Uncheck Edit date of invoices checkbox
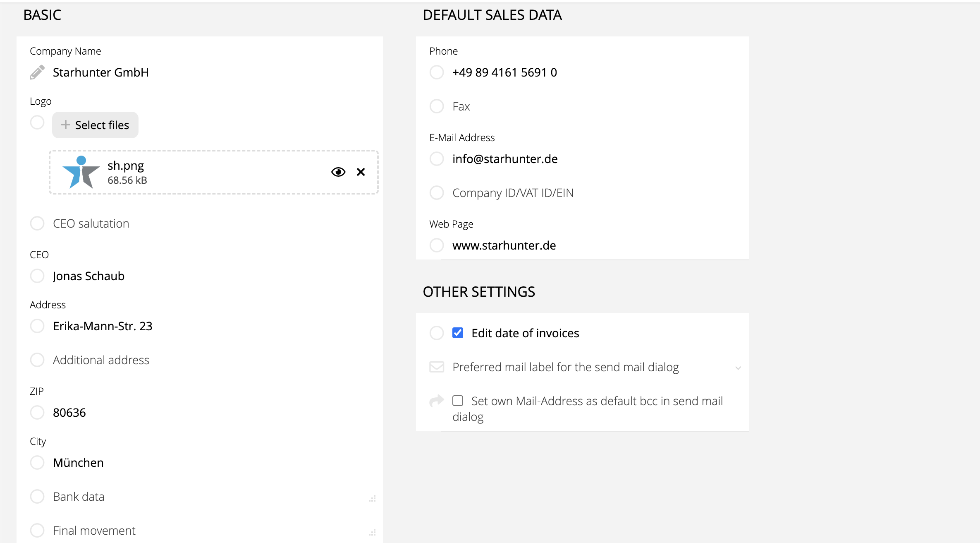 458,333
